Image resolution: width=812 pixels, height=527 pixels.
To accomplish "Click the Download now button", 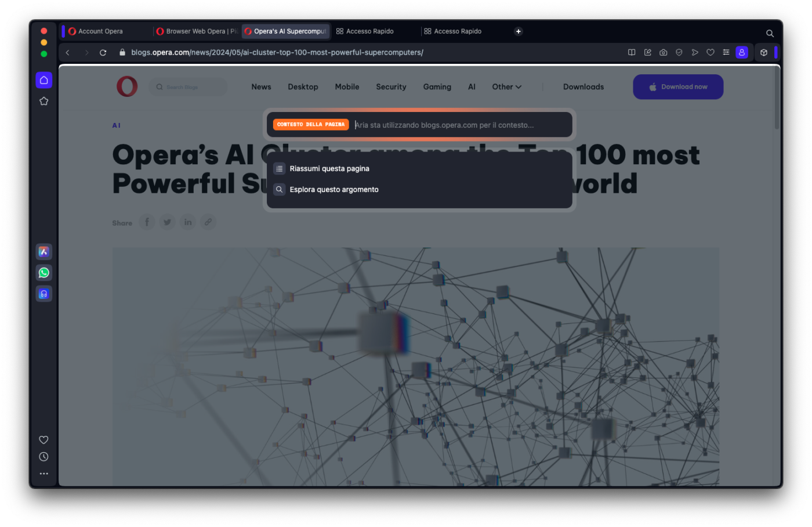I will (x=678, y=87).
